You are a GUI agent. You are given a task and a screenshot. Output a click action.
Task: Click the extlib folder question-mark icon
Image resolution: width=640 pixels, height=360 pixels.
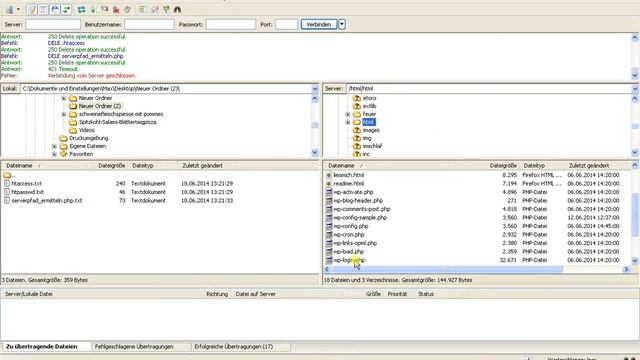[357, 106]
